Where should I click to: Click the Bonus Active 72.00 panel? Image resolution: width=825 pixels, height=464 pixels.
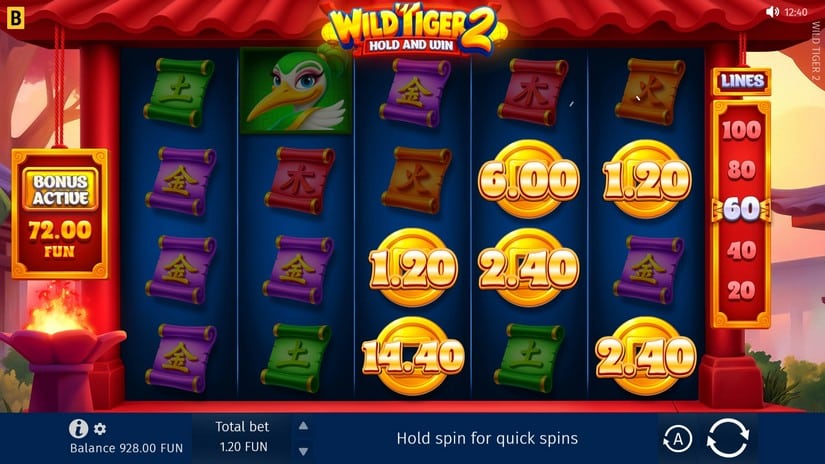(x=60, y=214)
